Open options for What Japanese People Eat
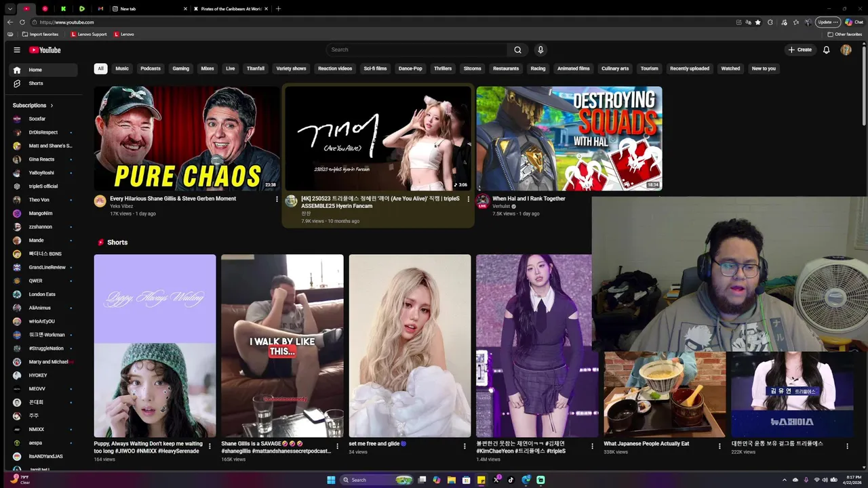This screenshot has width=868, height=488. [719, 446]
